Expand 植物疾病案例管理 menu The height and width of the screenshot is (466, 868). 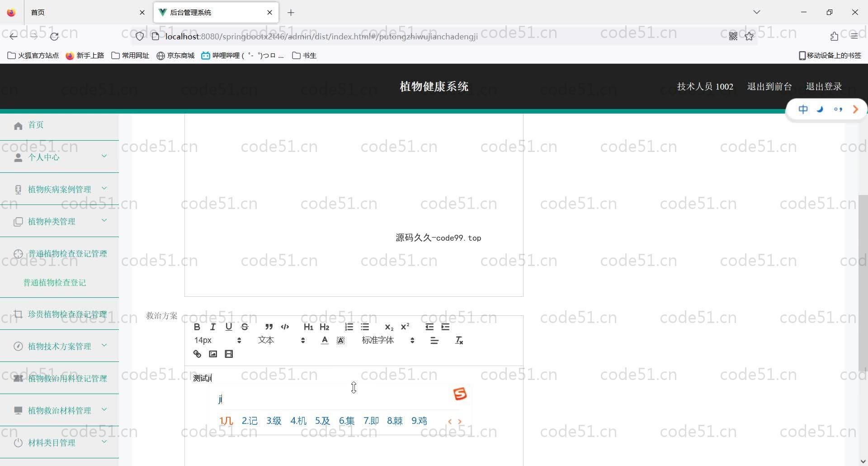[59, 189]
